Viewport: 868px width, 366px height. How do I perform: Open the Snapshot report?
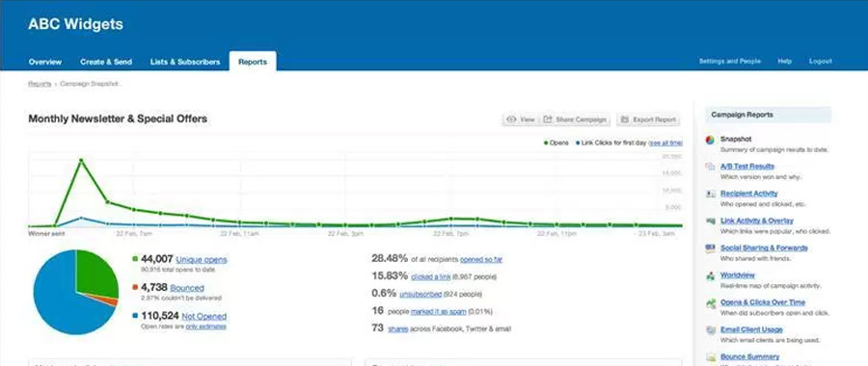pos(736,140)
